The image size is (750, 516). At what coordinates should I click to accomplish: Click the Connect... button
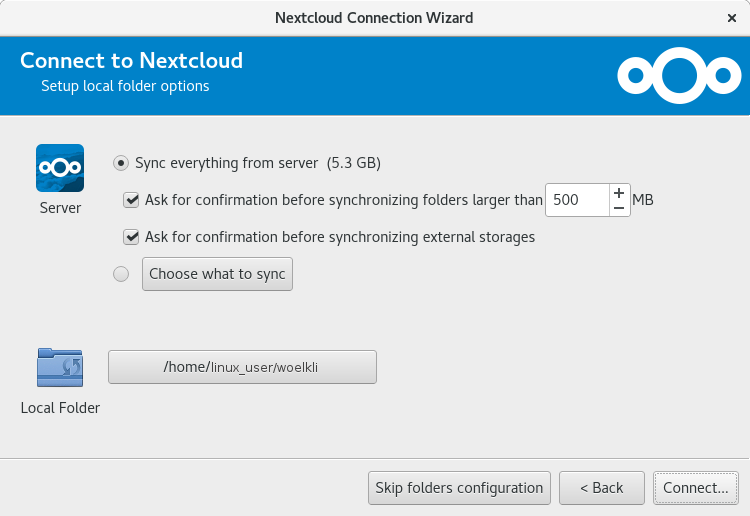[x=695, y=488]
